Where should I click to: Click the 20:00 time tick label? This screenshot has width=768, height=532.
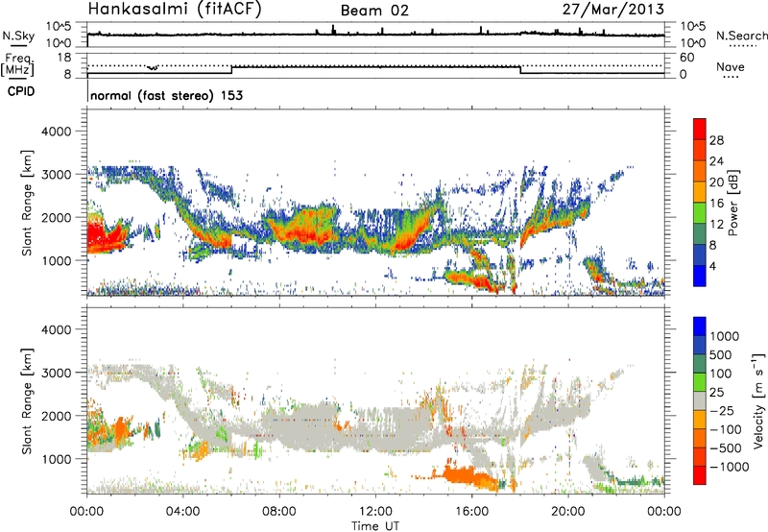567,512
